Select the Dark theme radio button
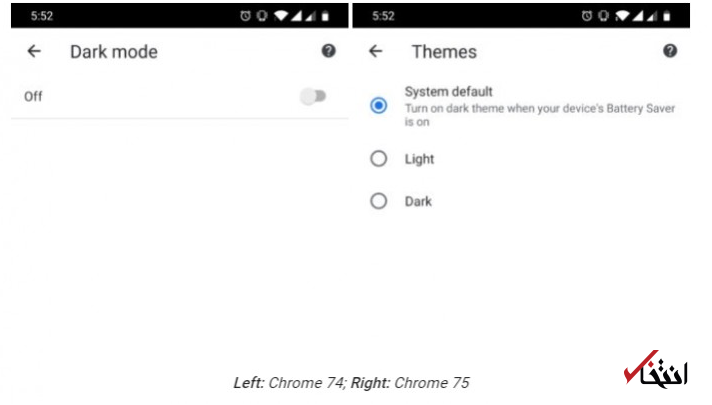This screenshot has width=712, height=405. click(378, 201)
